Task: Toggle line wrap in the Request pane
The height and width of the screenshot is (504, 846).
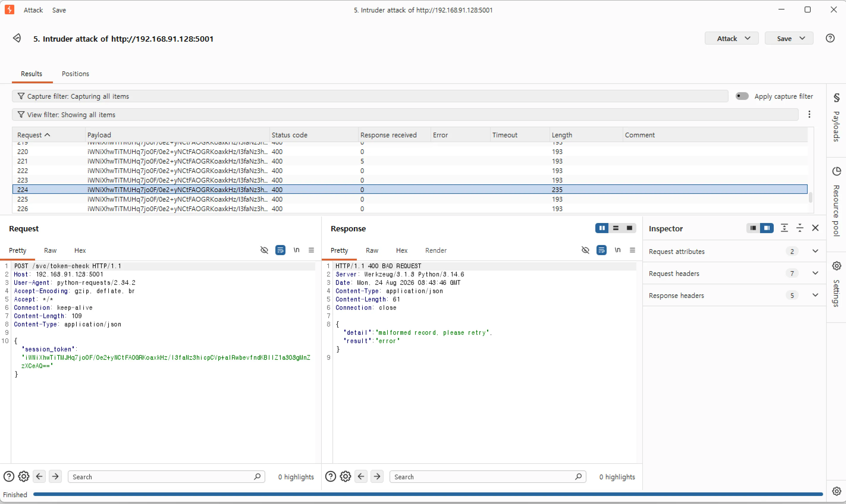Action: coord(280,250)
